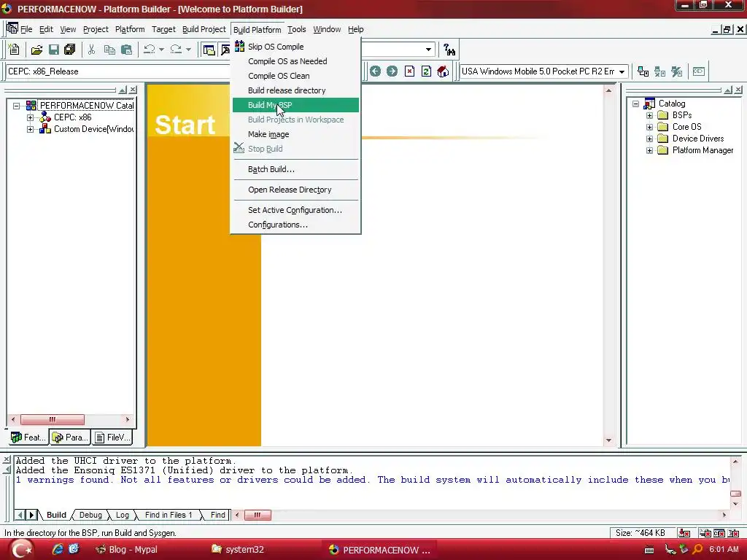
Task: Select Build My BSP menu item
Action: [295, 105]
